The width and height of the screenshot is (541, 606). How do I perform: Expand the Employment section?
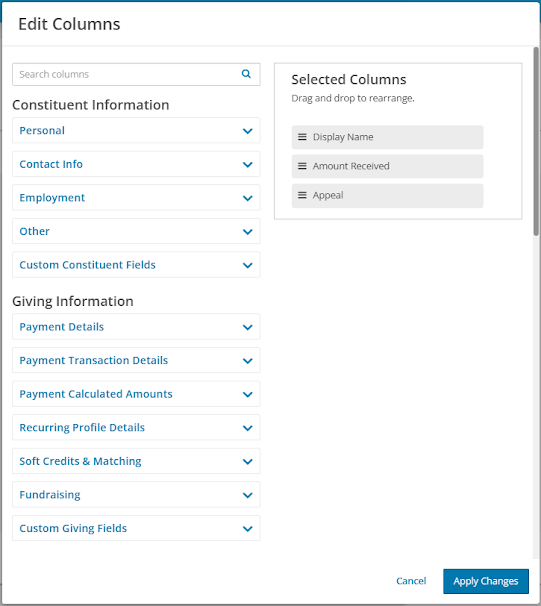136,197
